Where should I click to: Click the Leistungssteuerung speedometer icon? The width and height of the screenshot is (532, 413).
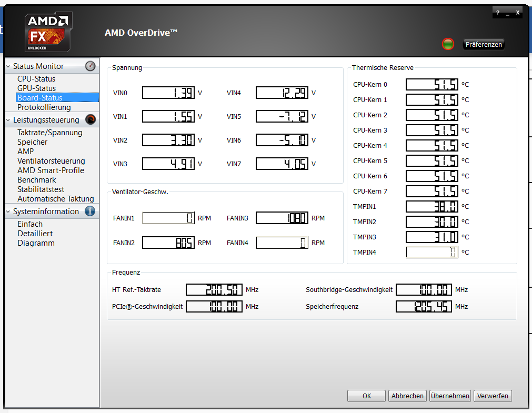(x=91, y=119)
